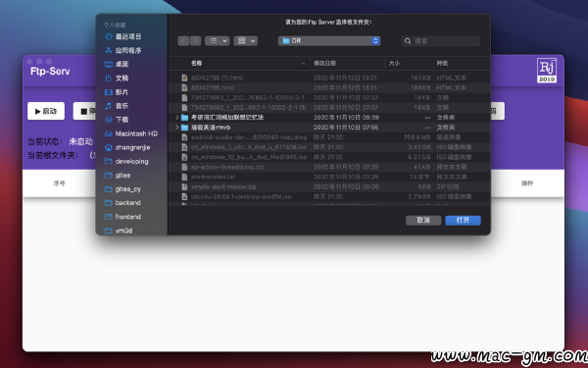588x368 pixels.
Task: Click the Rj 2019 logo in Ftp-Serv
Action: click(547, 71)
